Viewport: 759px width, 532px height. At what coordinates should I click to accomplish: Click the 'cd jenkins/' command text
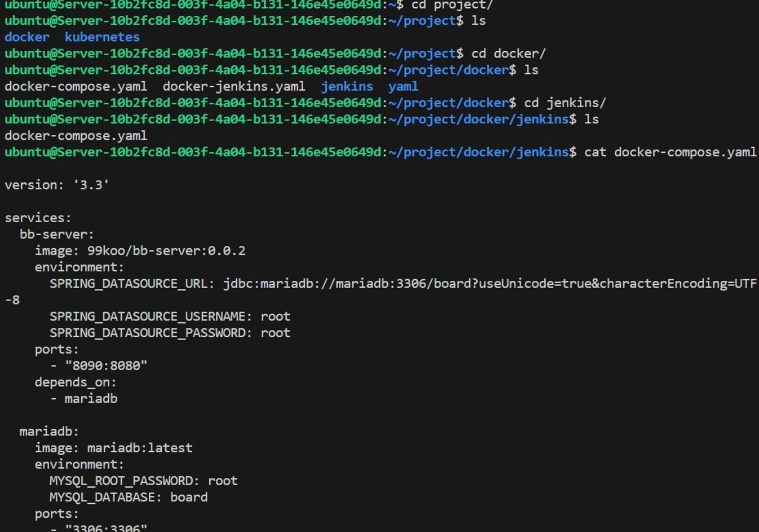[565, 103]
